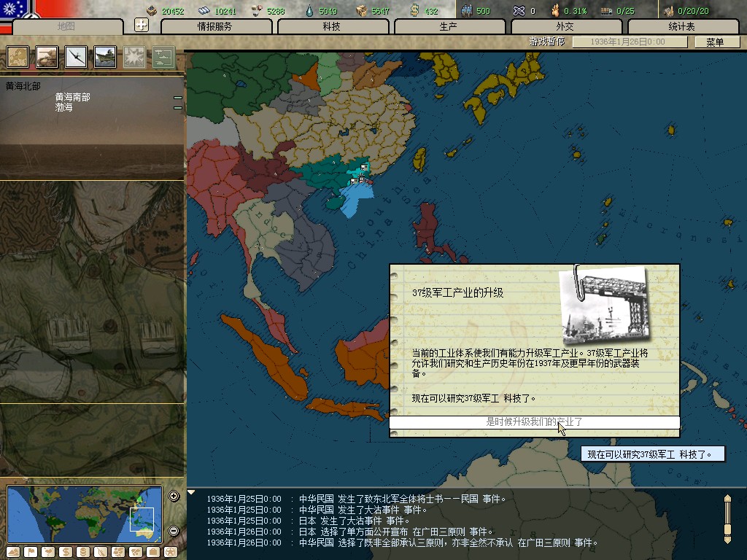Click the dissent flame icon showing 0.31%
Viewport: 747px width, 560px height.
pos(555,10)
